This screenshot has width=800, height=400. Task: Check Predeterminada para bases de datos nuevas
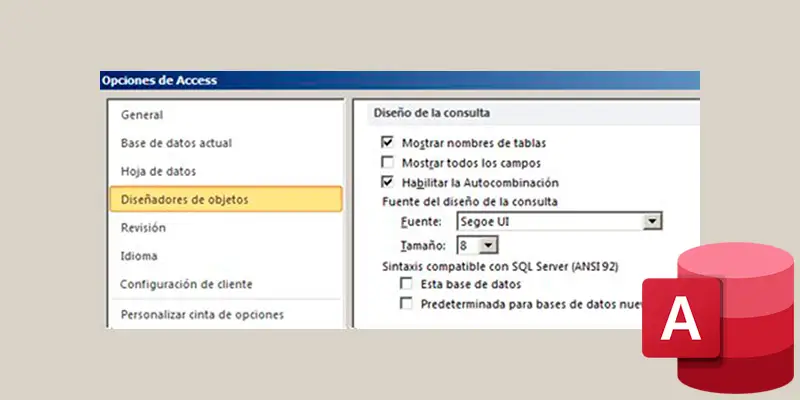[x=406, y=304]
